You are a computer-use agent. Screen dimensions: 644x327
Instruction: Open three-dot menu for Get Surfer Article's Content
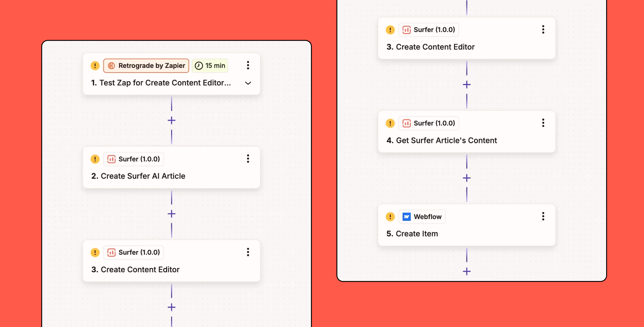(x=543, y=123)
